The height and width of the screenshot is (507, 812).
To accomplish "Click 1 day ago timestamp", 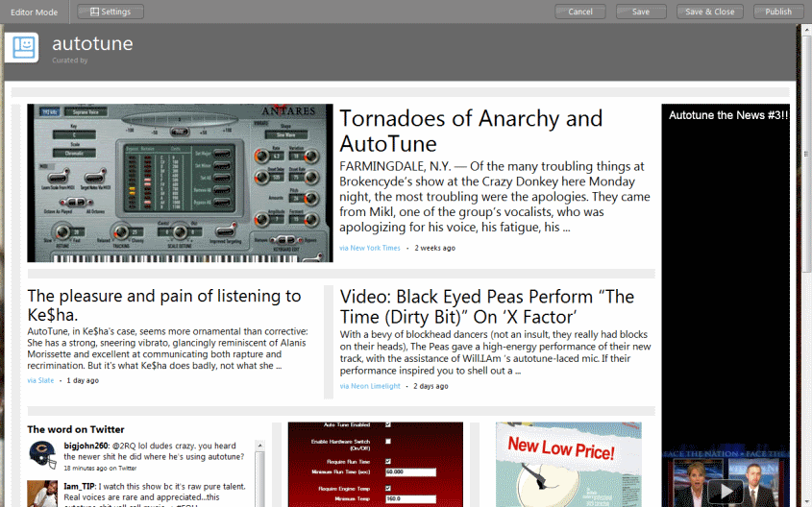I will pyautogui.click(x=83, y=380).
